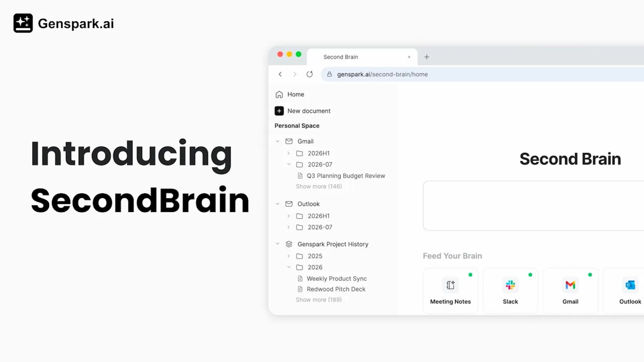Open the Weekly Product Sync document
This screenshot has width=644, height=362.
tap(336, 279)
